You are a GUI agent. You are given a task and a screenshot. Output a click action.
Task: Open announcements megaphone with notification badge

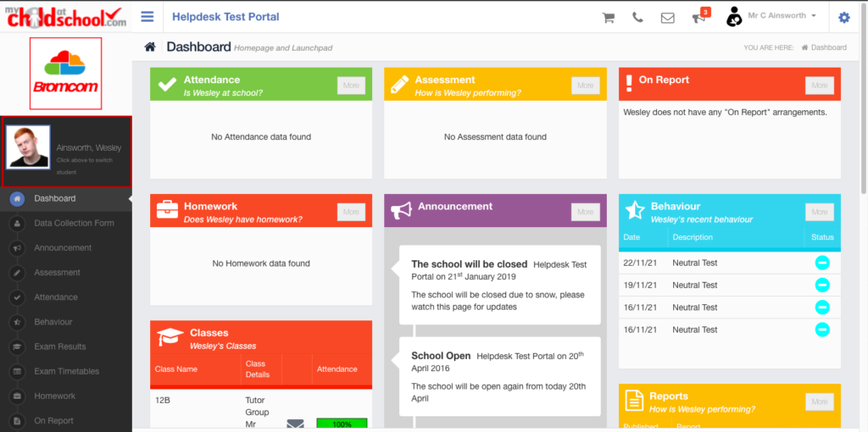pos(699,18)
